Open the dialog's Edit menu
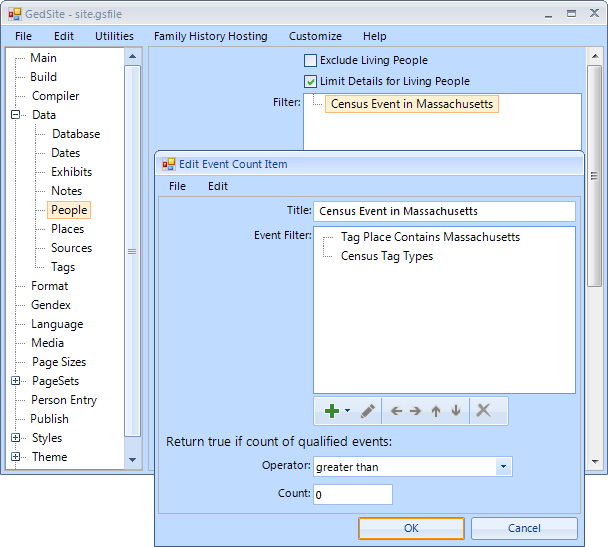Screen dimensions: 608x547 point(218,186)
